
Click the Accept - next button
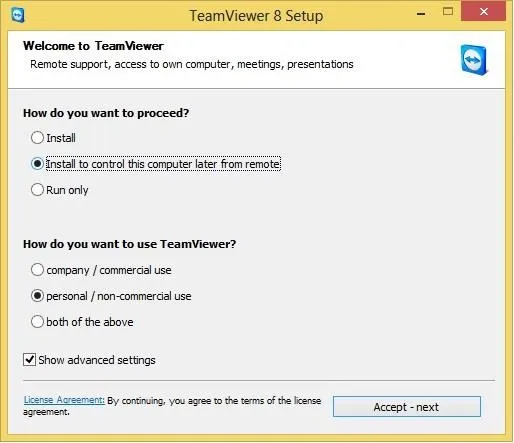407,407
